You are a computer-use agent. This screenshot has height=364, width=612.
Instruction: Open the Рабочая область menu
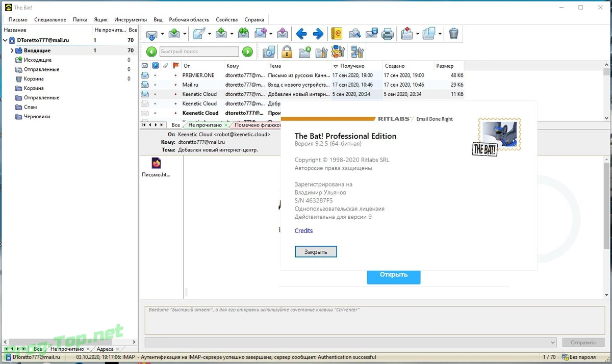[189, 19]
